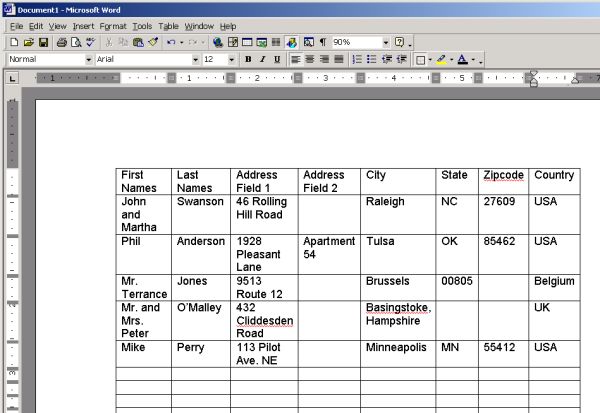Open Print Preview from the toolbar
This screenshot has height=413, width=600.
[x=75, y=43]
